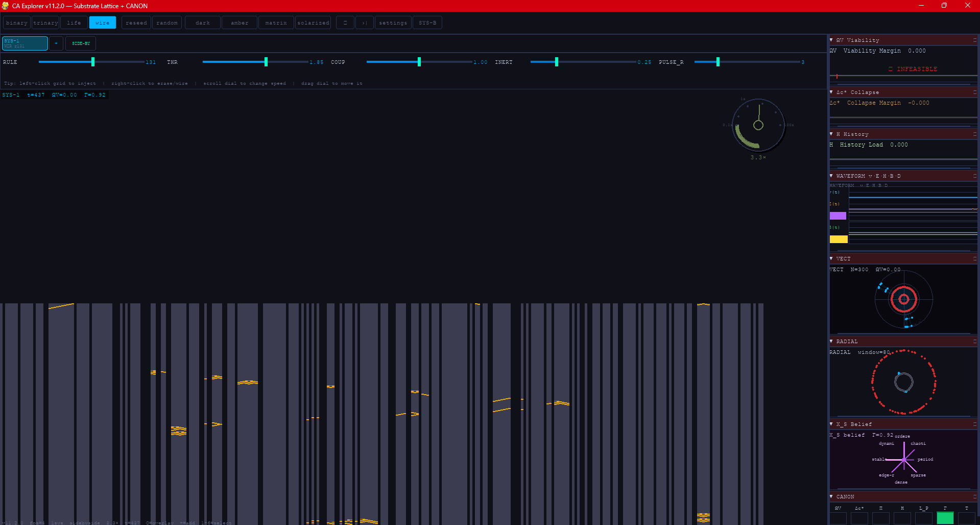
Task: Click pop-out square on Δc* Collapse header
Action: [974, 92]
